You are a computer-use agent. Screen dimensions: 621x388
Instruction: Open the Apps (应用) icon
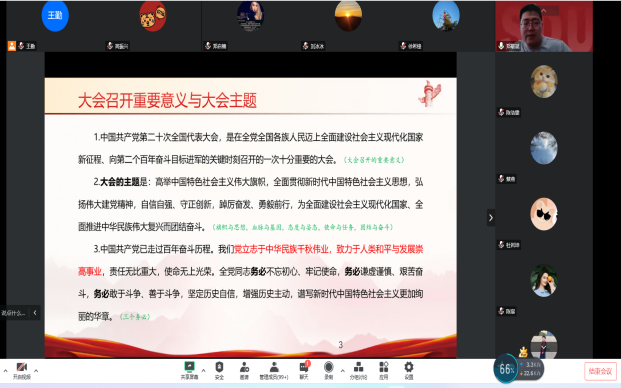pos(383,371)
